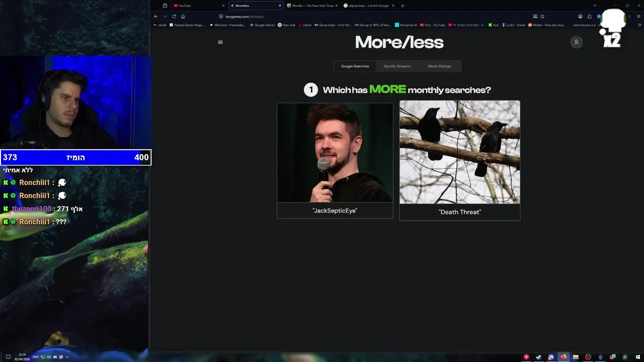
Task: Open the Firefox taskbar icon
Action: (563, 357)
